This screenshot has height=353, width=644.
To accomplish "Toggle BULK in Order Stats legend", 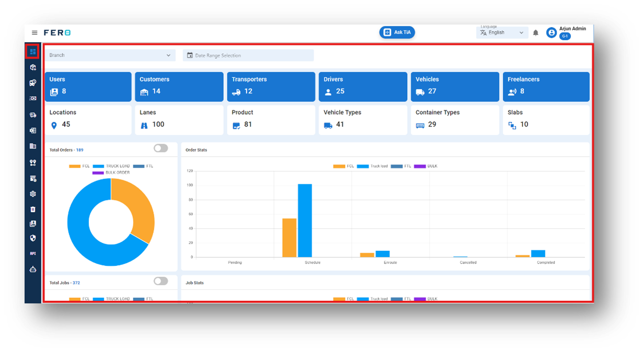I will tap(426, 166).
